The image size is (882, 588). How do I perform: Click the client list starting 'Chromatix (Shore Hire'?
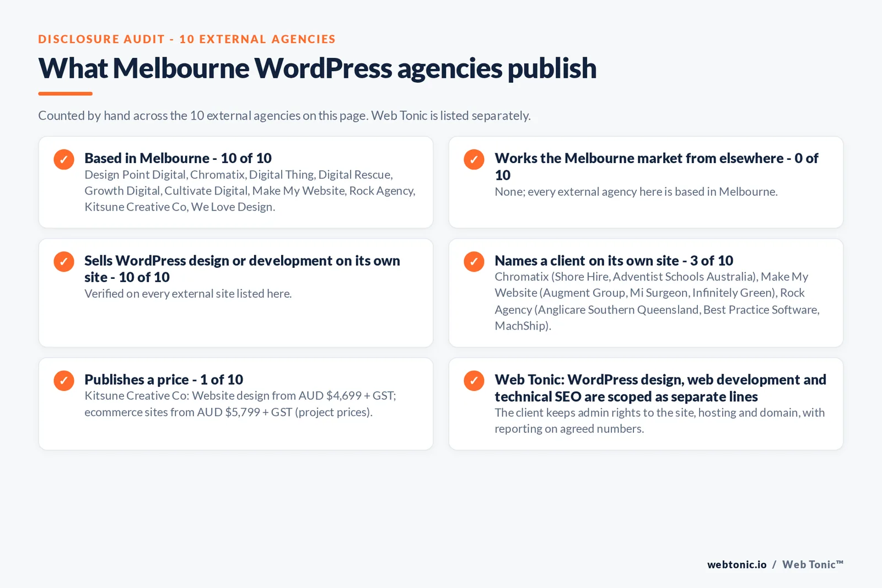pyautogui.click(x=657, y=301)
